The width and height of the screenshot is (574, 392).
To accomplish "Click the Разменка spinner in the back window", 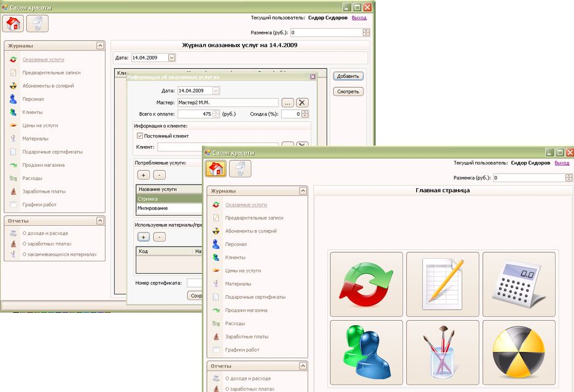I will [x=366, y=33].
